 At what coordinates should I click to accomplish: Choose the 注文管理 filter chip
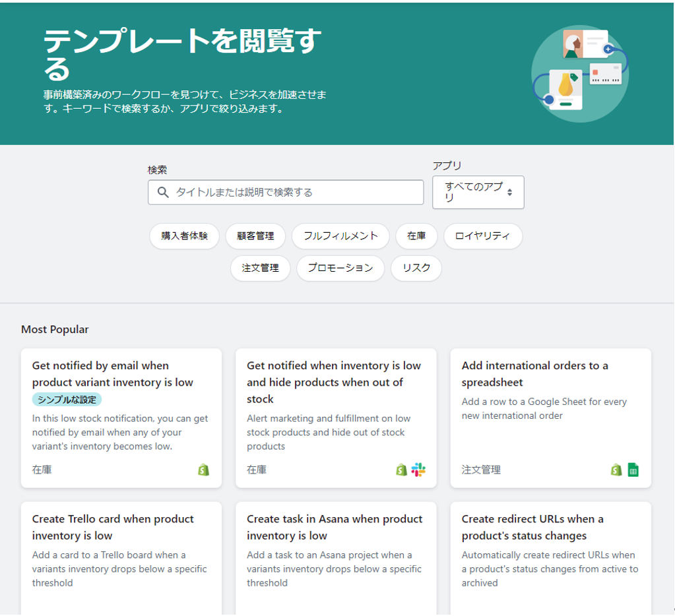[x=260, y=268]
